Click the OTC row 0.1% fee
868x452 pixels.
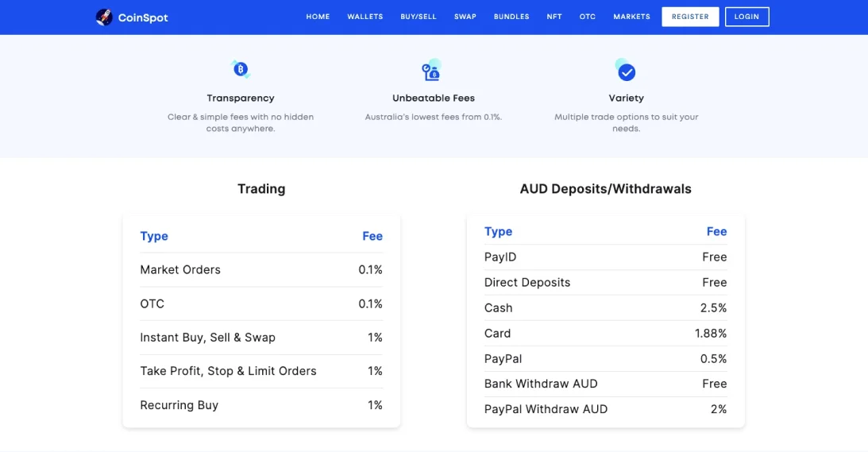coord(370,303)
